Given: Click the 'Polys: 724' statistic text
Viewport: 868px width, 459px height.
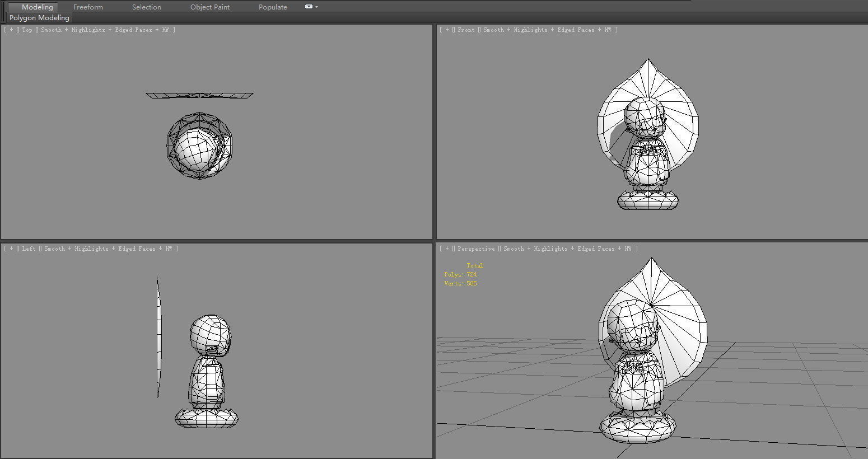Looking at the screenshot, I should point(460,274).
